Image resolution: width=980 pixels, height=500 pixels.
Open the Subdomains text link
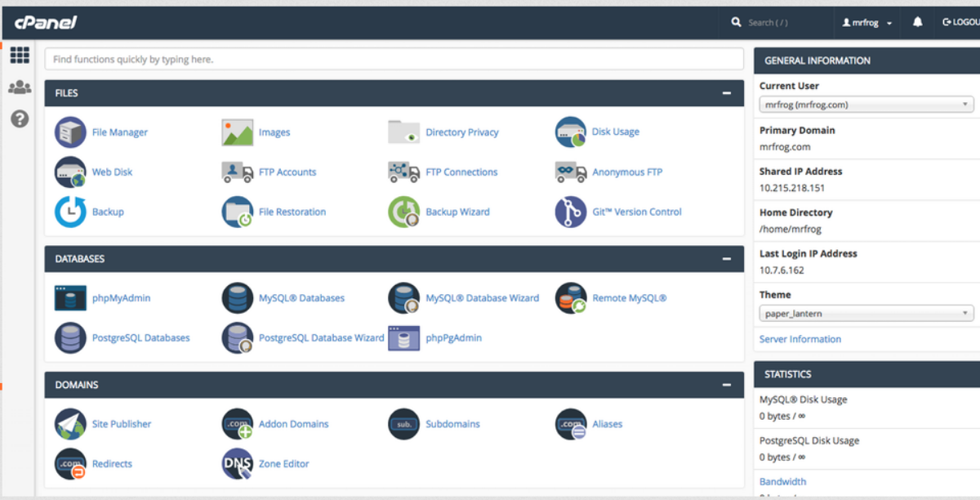(x=452, y=425)
